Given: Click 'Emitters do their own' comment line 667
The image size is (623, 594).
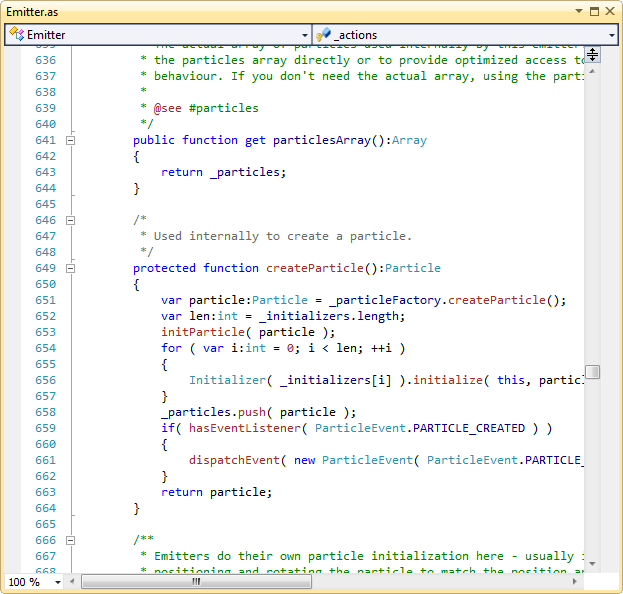Looking at the screenshot, I should [x=227, y=556].
